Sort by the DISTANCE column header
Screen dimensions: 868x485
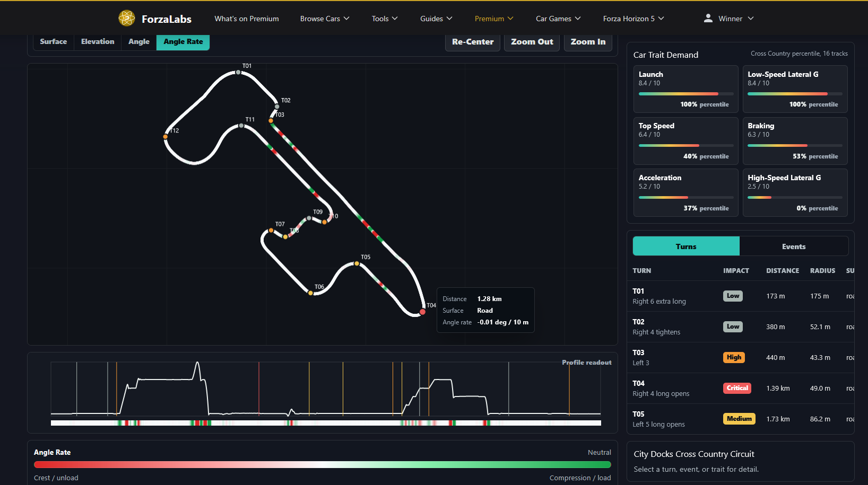783,271
